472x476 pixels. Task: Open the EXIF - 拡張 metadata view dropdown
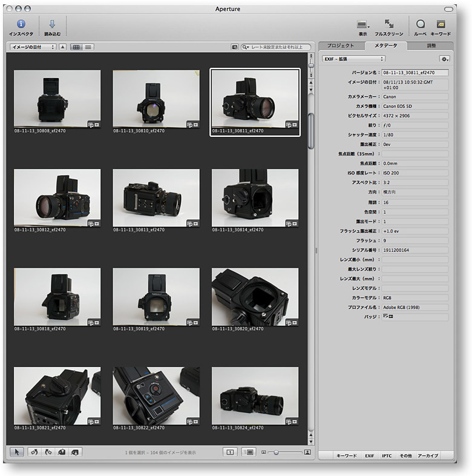coord(353,59)
